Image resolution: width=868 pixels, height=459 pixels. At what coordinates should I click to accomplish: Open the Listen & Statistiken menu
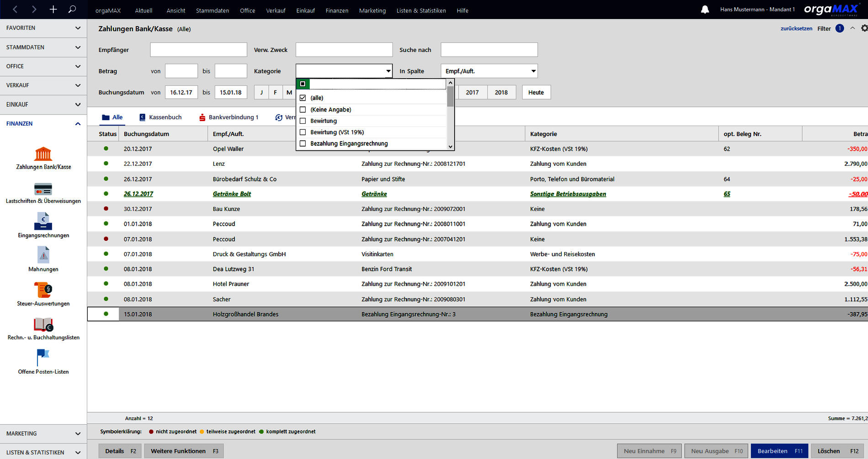click(421, 11)
